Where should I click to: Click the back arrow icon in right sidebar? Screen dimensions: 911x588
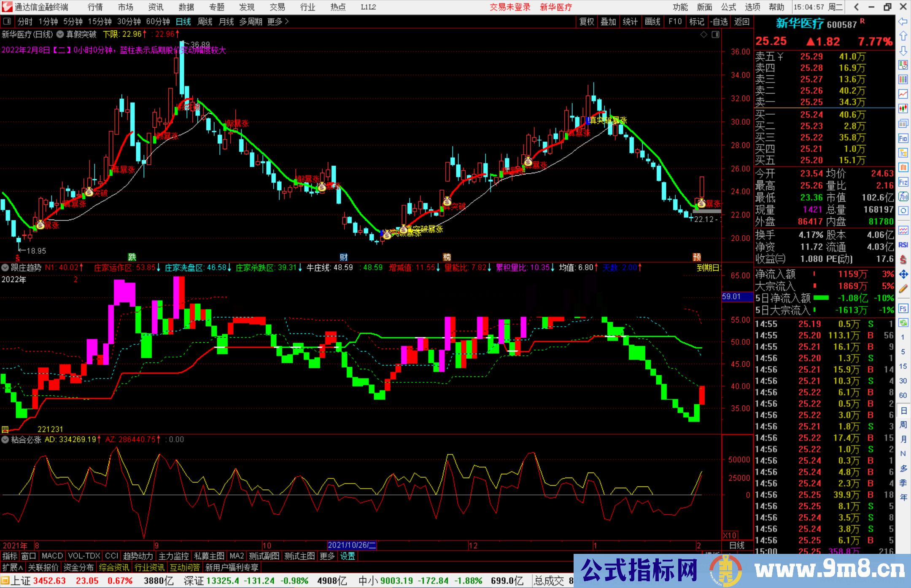[903, 21]
